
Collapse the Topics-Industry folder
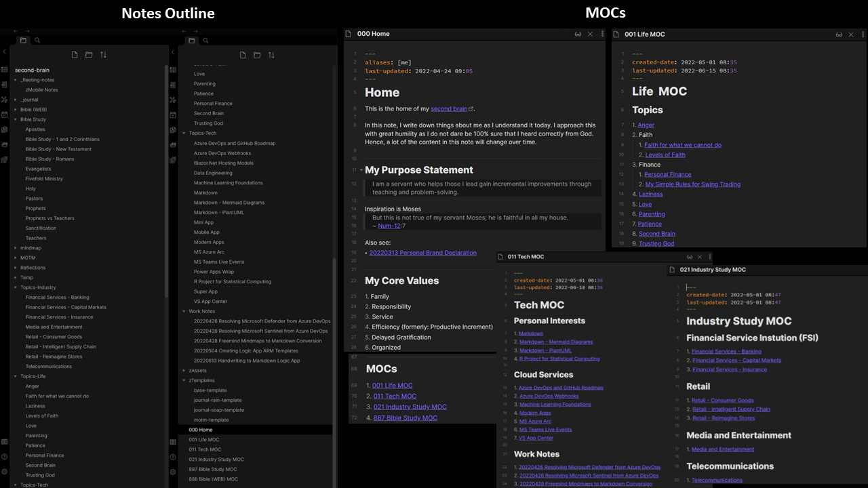click(x=16, y=287)
